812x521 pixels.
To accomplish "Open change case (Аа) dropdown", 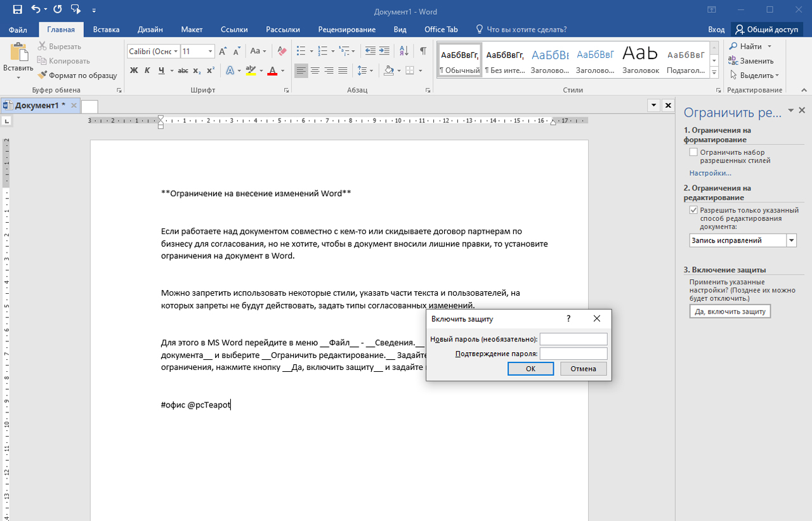I will pyautogui.click(x=258, y=51).
